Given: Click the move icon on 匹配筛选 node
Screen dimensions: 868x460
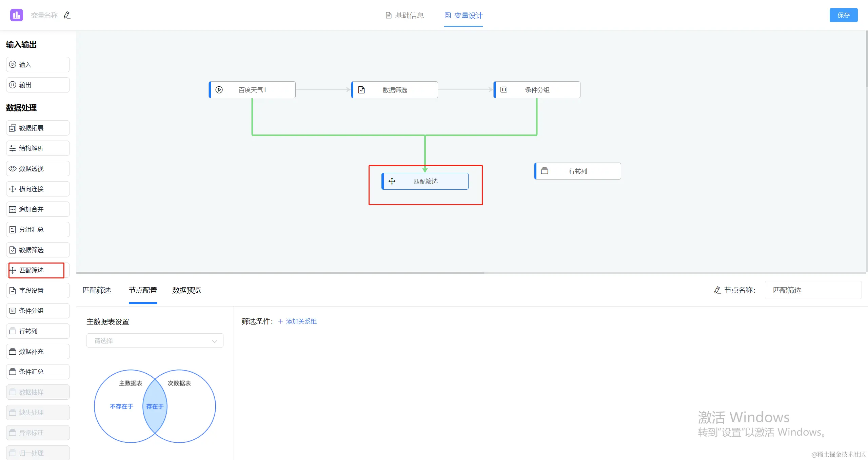Looking at the screenshot, I should click(392, 181).
